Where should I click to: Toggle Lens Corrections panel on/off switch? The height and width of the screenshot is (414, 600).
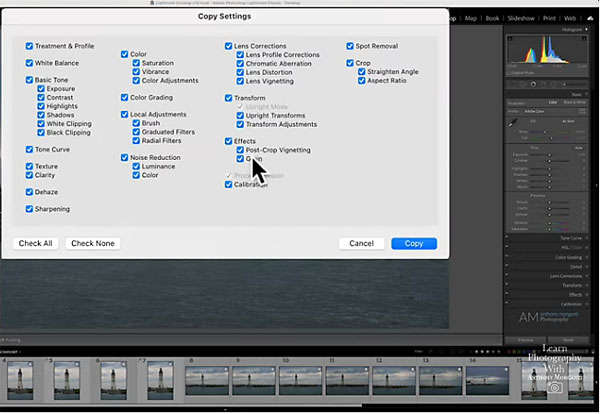click(x=507, y=275)
